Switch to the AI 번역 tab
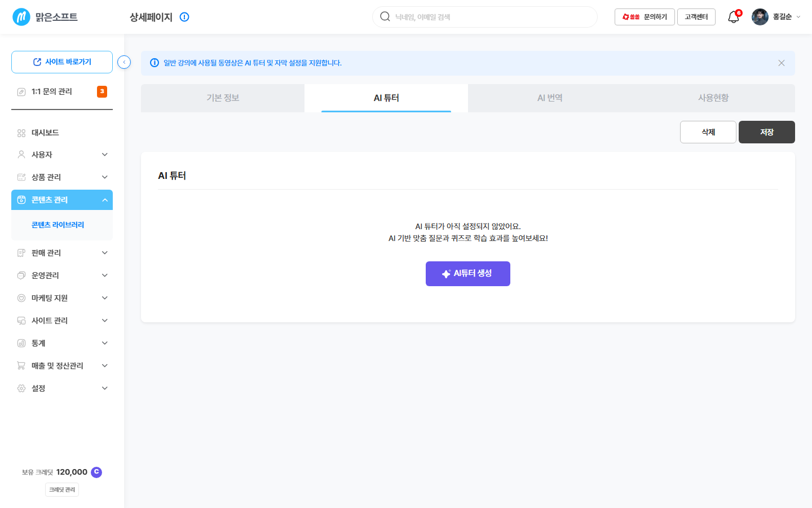 [550, 98]
